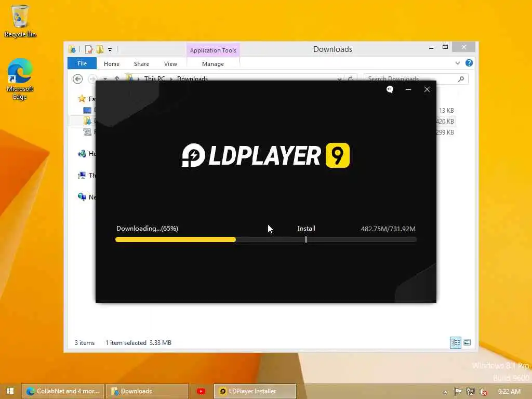Click This PC in the address breadcrumb

pyautogui.click(x=154, y=79)
